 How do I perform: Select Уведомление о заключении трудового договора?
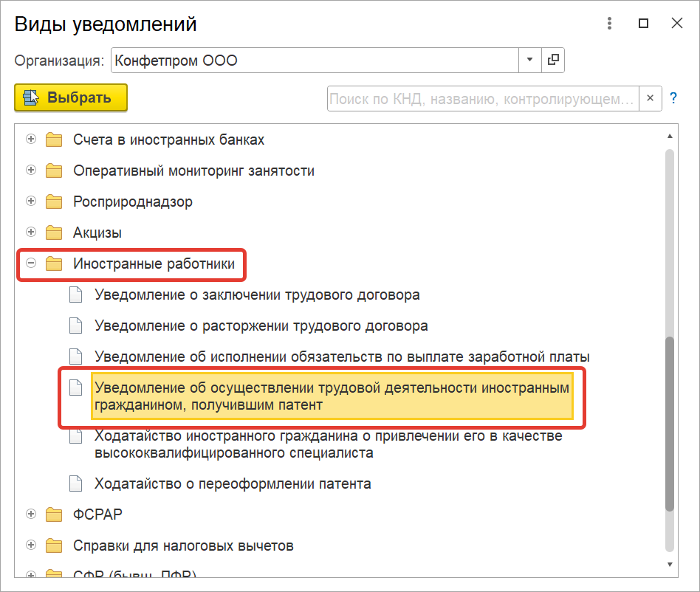[x=257, y=295]
